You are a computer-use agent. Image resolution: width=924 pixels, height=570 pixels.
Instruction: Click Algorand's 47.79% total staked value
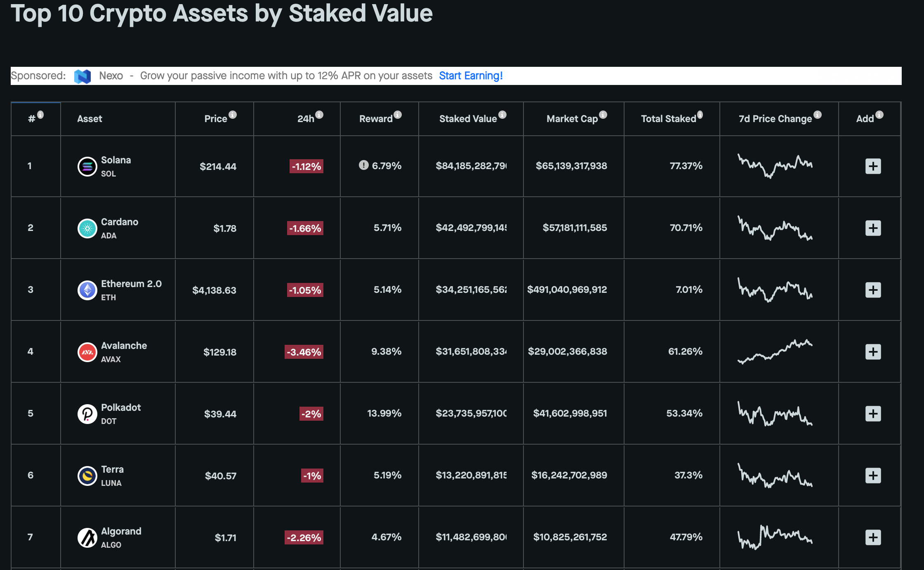click(x=686, y=537)
